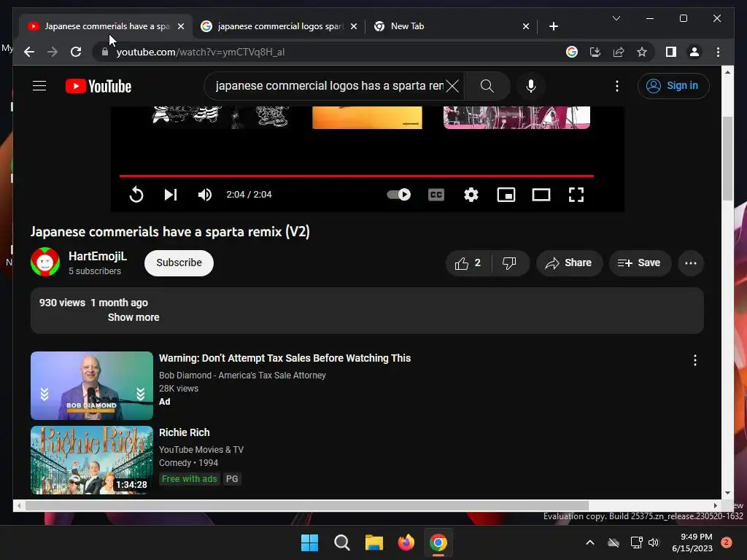Run the search with the magnifier button
This screenshot has width=747, height=560.
click(487, 86)
